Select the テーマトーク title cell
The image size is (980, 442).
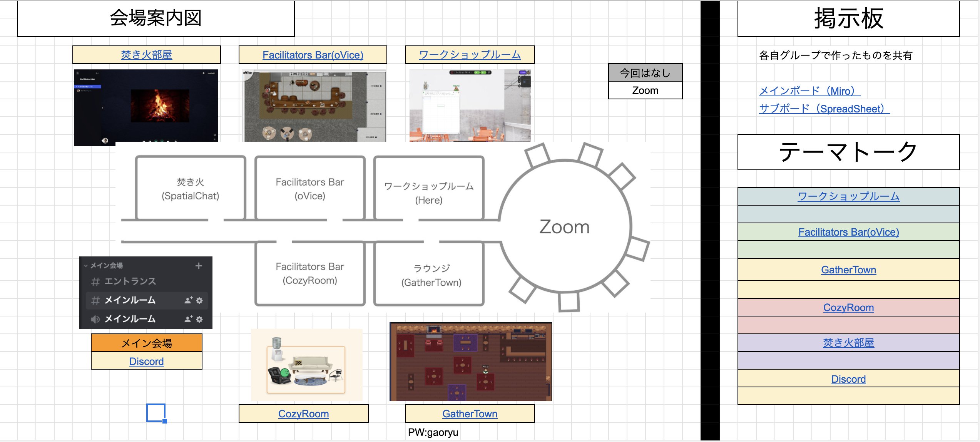pos(848,152)
